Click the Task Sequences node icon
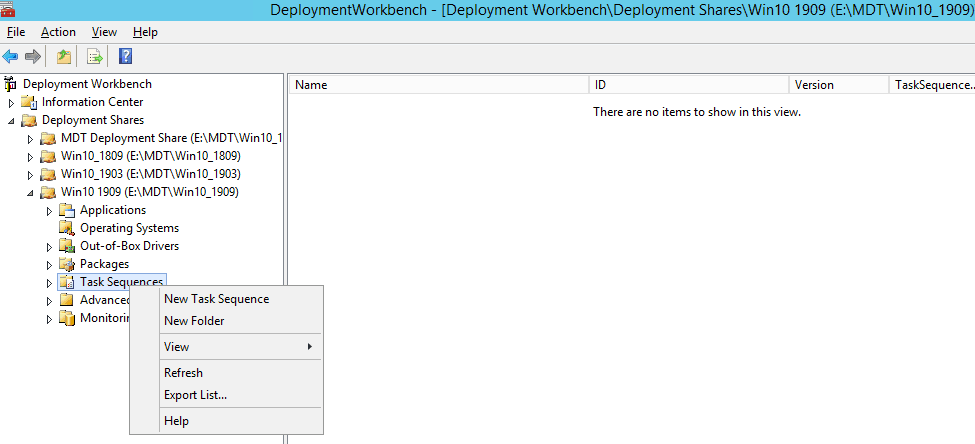This screenshot has height=444, width=975. (x=67, y=282)
